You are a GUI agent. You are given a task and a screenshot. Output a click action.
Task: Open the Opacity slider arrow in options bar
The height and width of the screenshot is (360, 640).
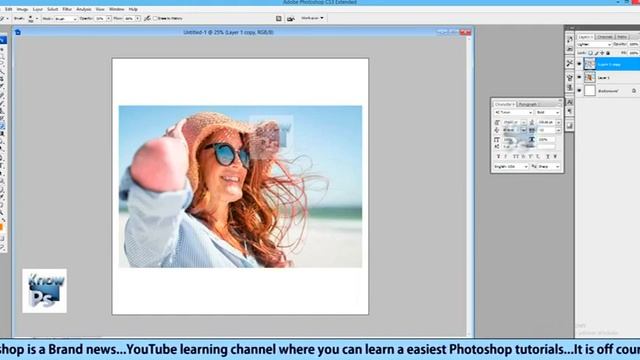pyautogui.click(x=108, y=18)
